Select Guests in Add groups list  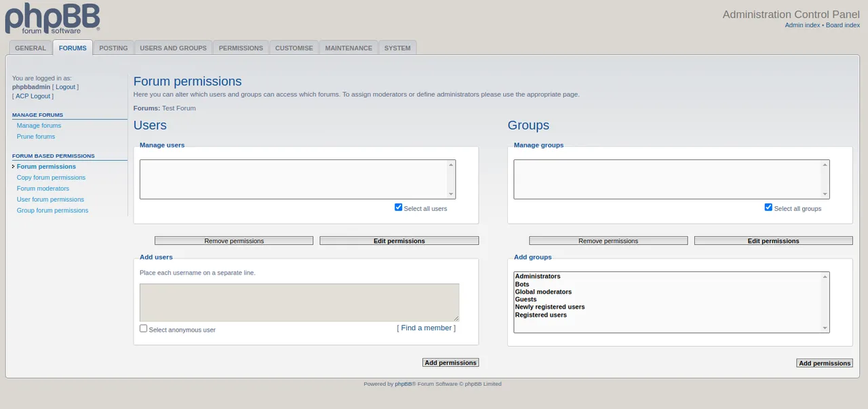point(668,299)
